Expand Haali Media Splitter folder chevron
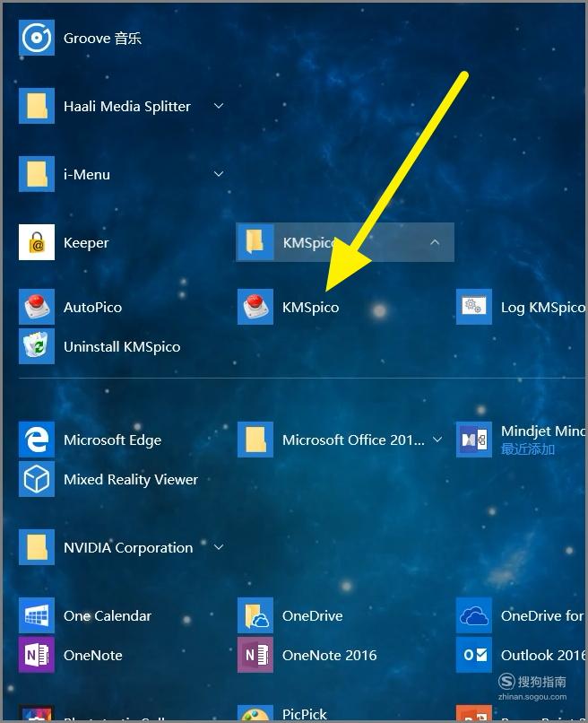This screenshot has height=723, width=588. tap(219, 106)
